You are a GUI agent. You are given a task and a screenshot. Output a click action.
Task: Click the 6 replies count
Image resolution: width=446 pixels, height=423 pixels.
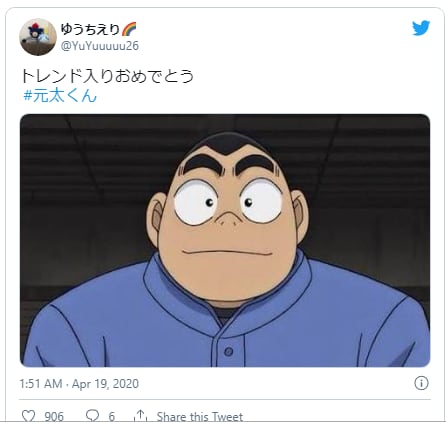112,416
